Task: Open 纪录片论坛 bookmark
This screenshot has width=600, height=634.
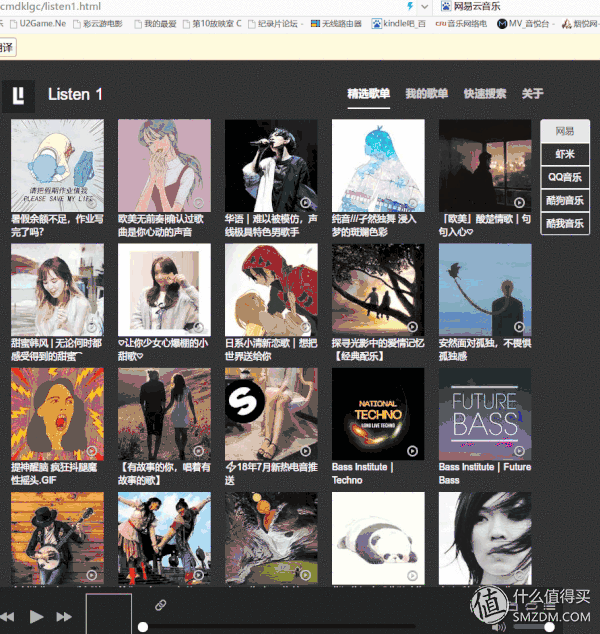Action: (x=276, y=24)
